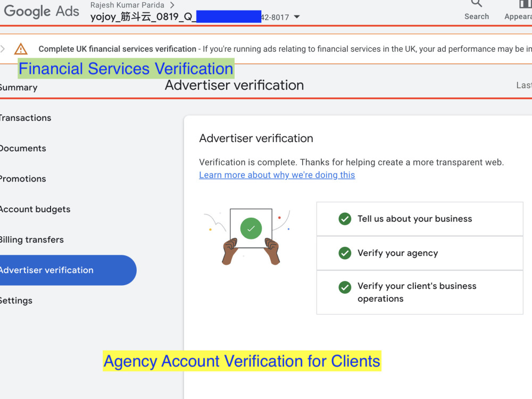Image resolution: width=532 pixels, height=399 pixels.
Task: Open Search via the magnifier icon
Action: pos(476,3)
